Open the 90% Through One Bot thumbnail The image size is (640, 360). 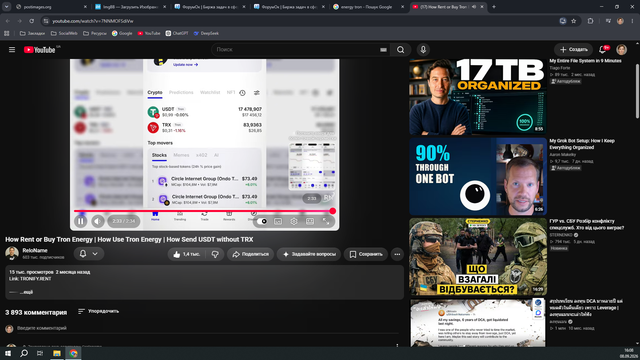point(478,176)
